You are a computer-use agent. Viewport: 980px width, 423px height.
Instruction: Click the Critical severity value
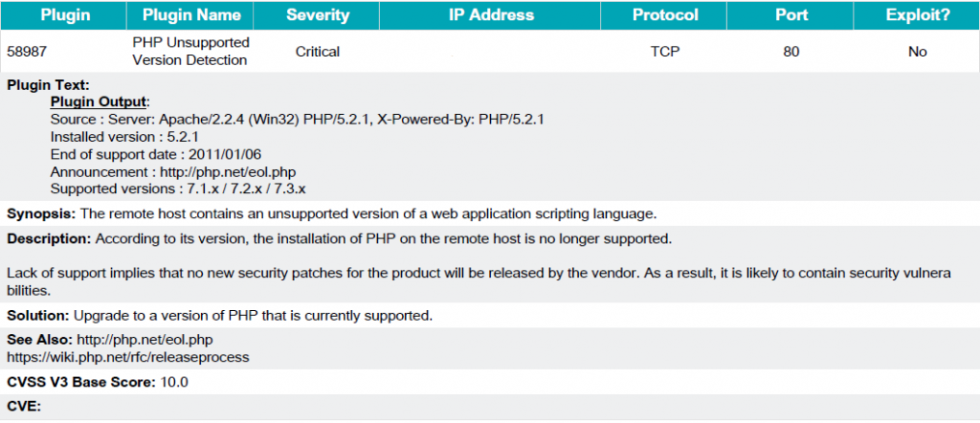point(318,52)
